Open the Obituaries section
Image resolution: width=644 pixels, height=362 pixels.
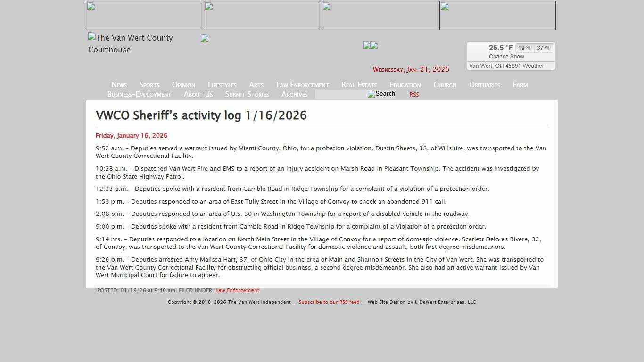pos(484,85)
